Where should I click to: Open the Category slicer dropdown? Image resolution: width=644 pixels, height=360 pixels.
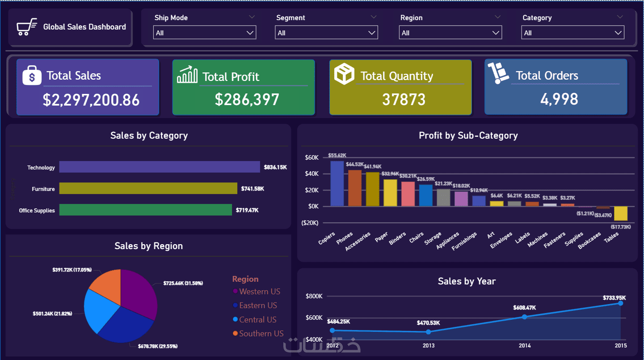pyautogui.click(x=573, y=33)
